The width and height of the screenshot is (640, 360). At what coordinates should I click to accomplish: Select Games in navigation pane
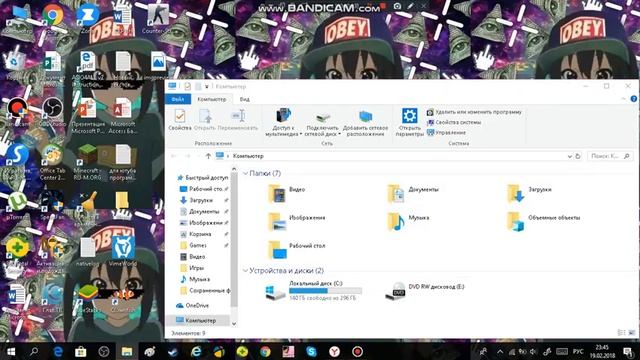point(194,245)
